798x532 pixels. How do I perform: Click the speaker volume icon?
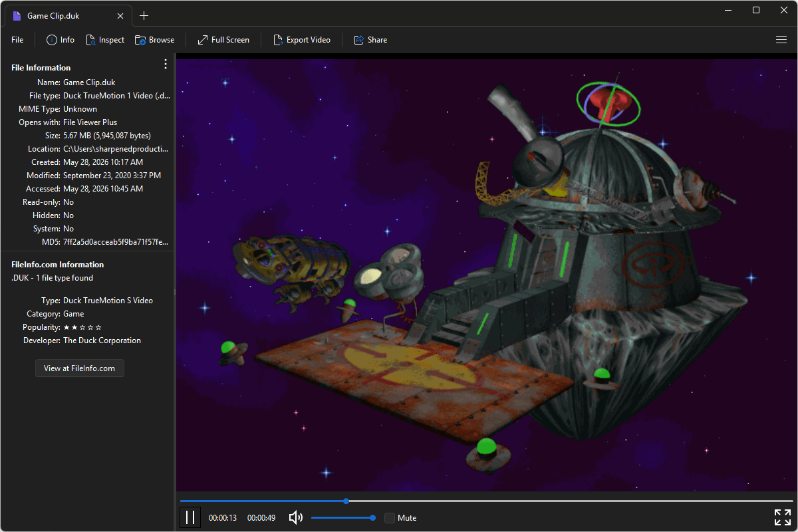tap(296, 517)
